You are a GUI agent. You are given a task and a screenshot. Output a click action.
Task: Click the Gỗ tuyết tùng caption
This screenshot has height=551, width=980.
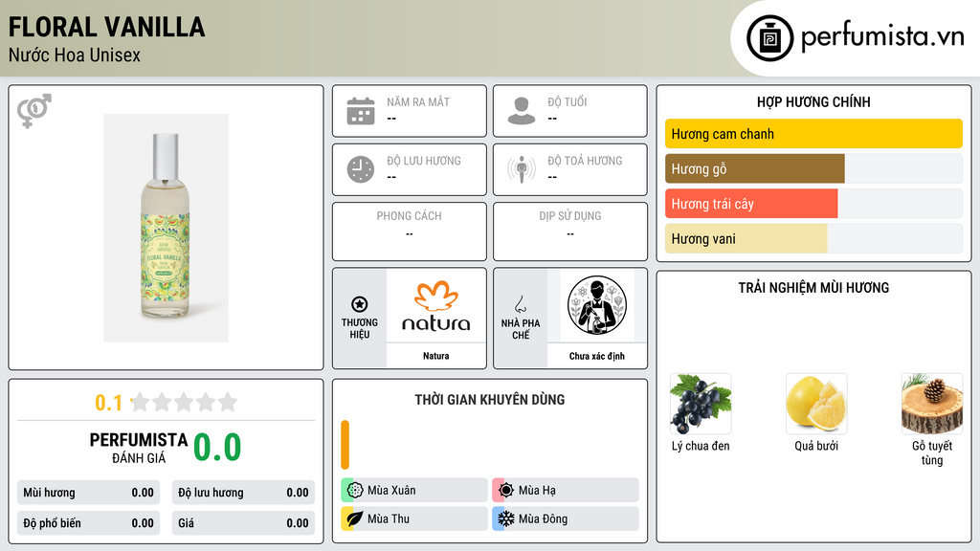(932, 452)
